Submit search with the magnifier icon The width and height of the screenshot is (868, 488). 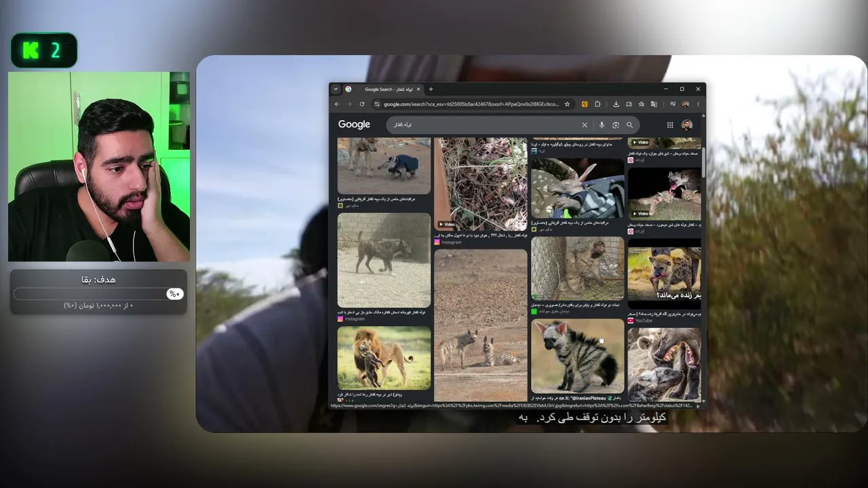coord(629,125)
